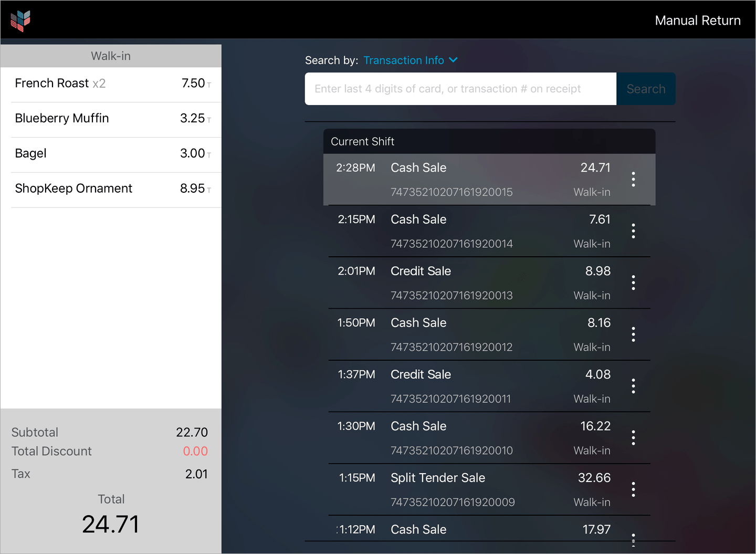Open options menu for 1:50PM Cash Sale
This screenshot has height=554, width=756.
click(633, 335)
